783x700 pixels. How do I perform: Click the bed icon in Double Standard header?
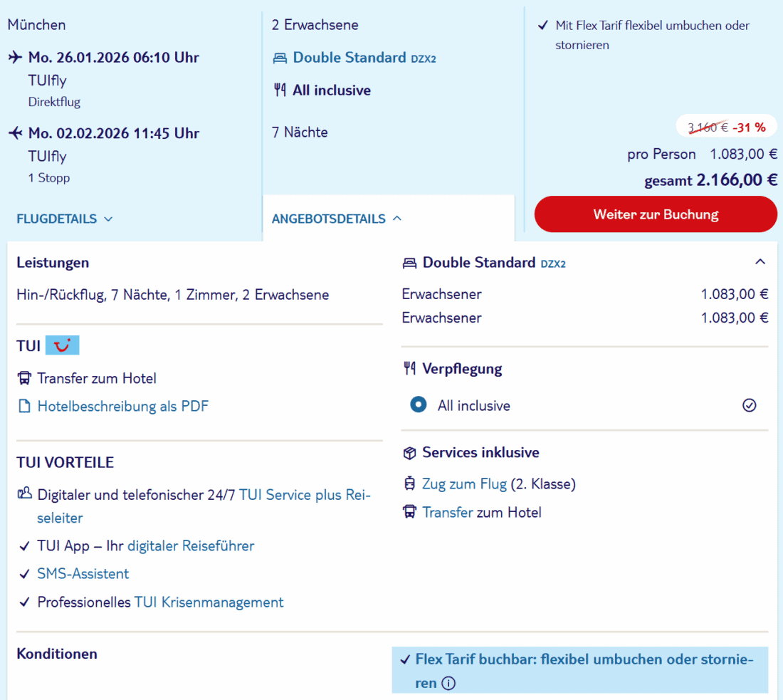pyautogui.click(x=409, y=263)
